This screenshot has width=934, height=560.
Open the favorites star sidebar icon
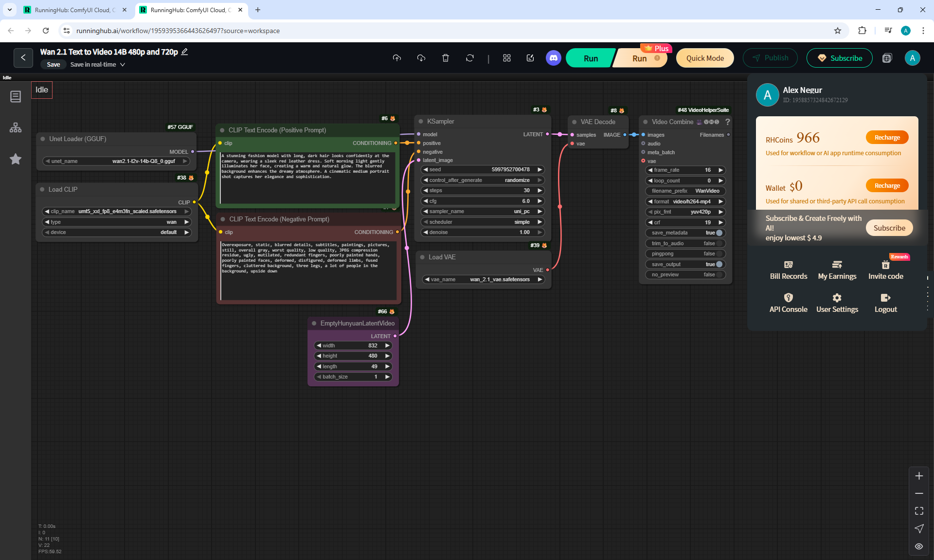16,159
